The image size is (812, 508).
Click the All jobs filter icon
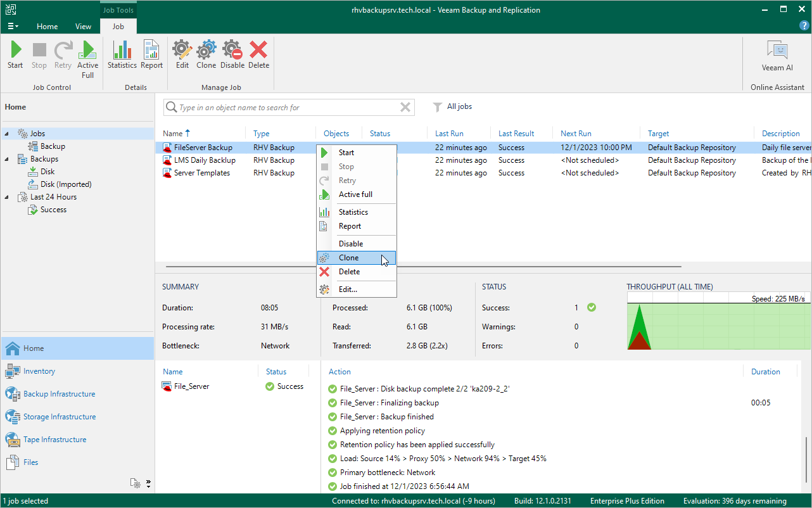[x=437, y=107]
